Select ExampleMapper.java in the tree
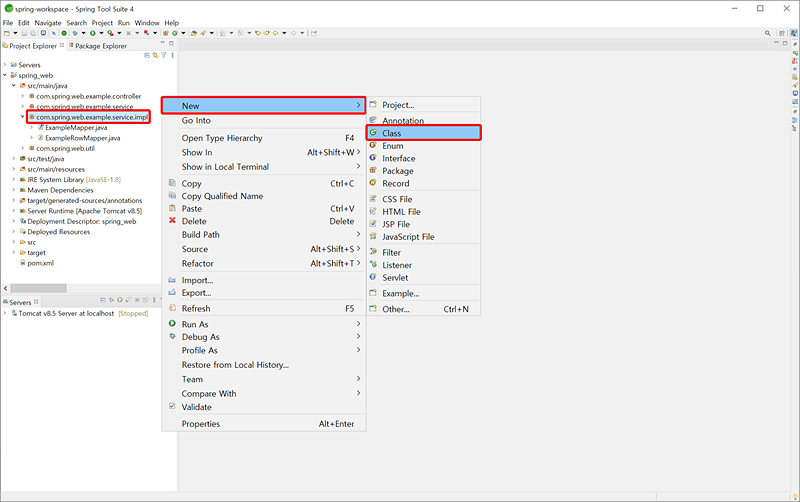800x502 pixels. point(76,128)
